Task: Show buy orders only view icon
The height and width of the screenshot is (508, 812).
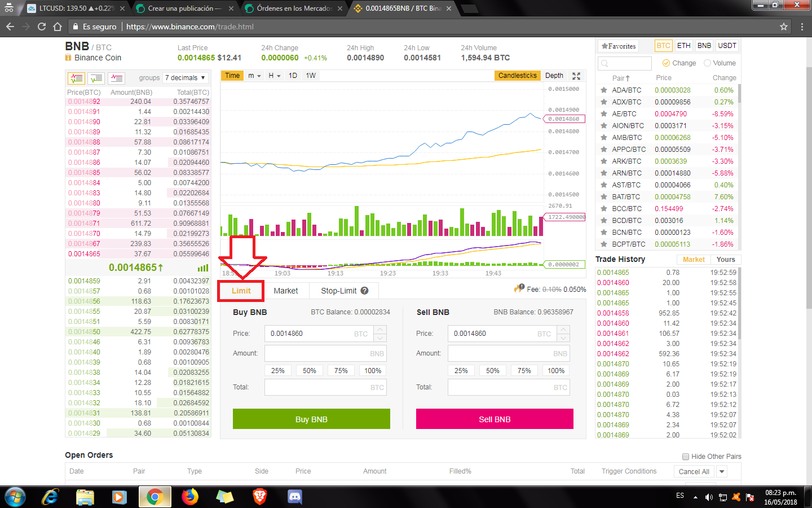Action: (96, 78)
